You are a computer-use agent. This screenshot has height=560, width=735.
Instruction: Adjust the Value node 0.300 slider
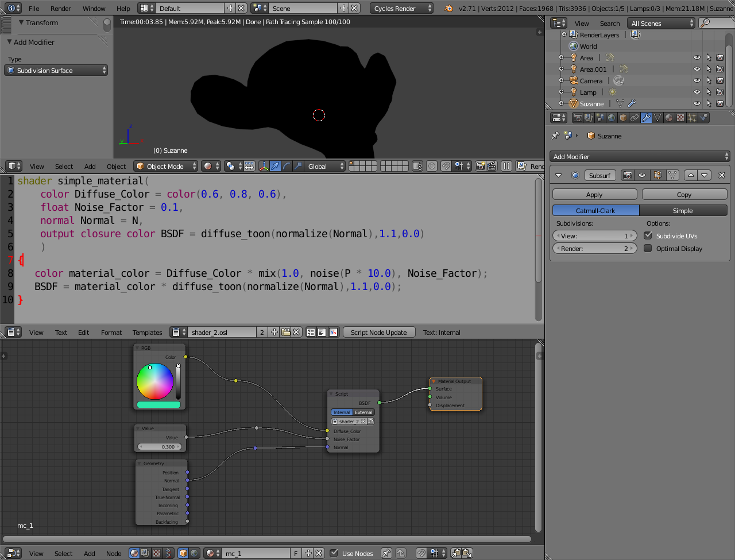point(160,447)
